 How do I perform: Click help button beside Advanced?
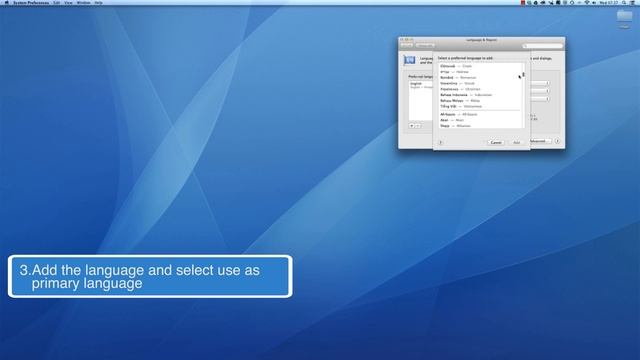[x=557, y=141]
